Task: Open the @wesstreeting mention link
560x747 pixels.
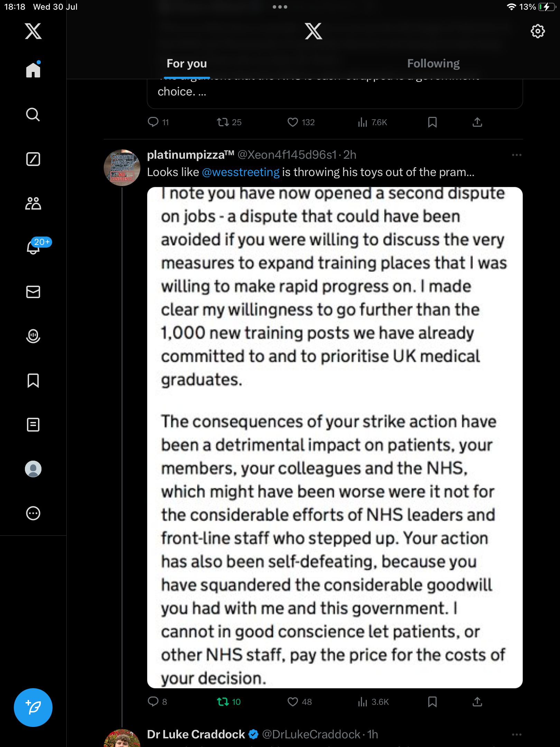Action: [x=241, y=172]
